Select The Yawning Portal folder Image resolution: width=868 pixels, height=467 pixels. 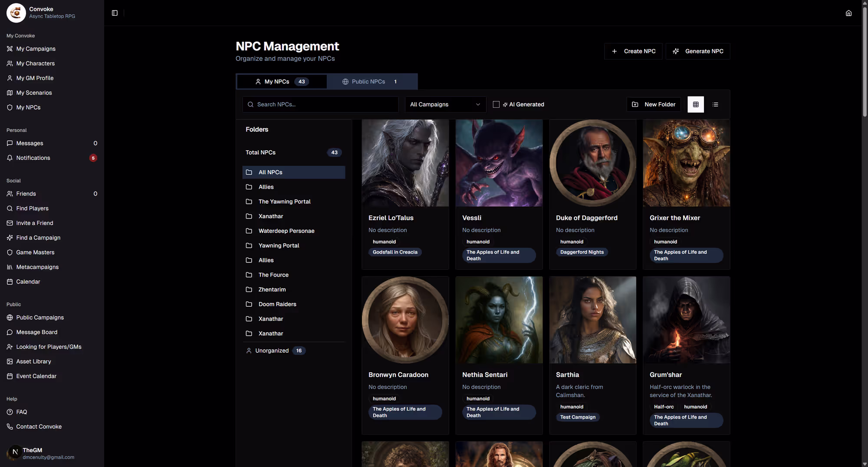click(294, 202)
